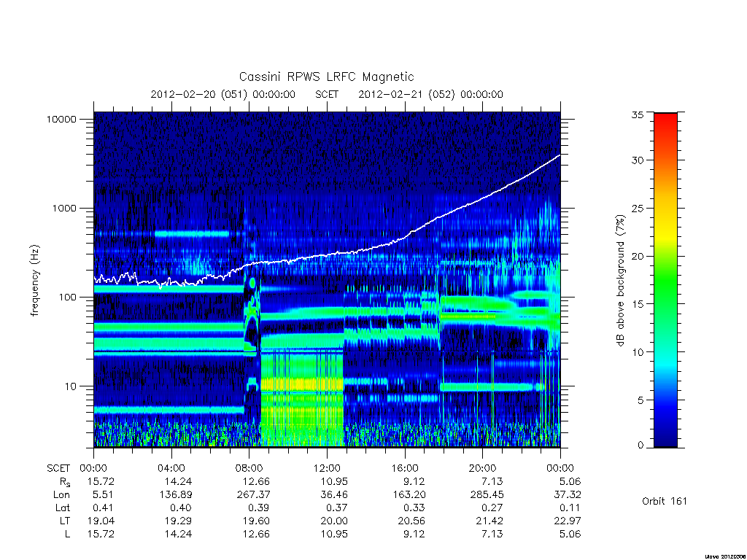Click the 'Orbit 161' label
Image resolution: width=747 pixels, height=560 pixels.
tap(665, 502)
